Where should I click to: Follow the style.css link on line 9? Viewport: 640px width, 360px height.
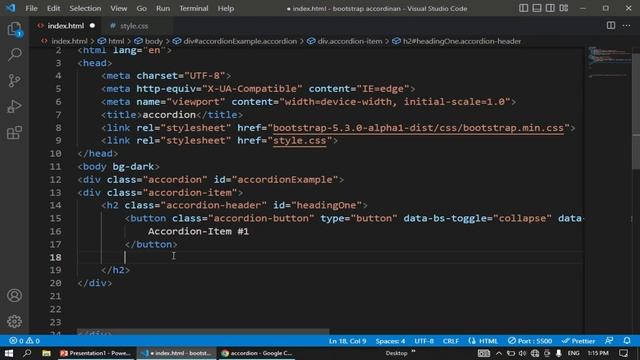pyautogui.click(x=300, y=140)
